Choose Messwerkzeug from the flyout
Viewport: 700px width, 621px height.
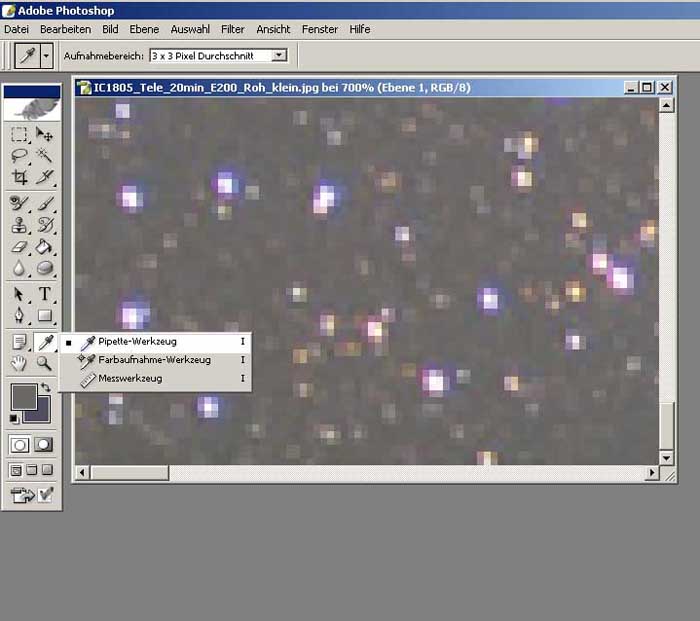(130, 379)
